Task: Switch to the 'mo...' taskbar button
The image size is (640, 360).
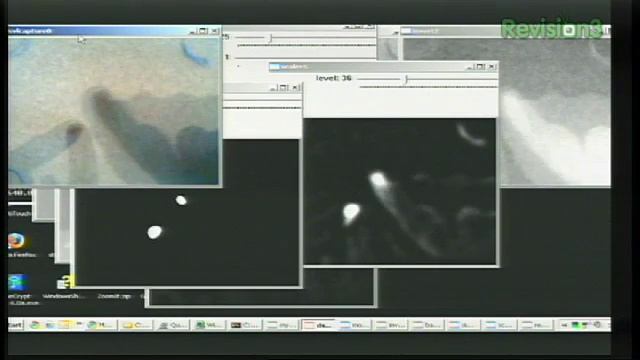Action: [354, 325]
